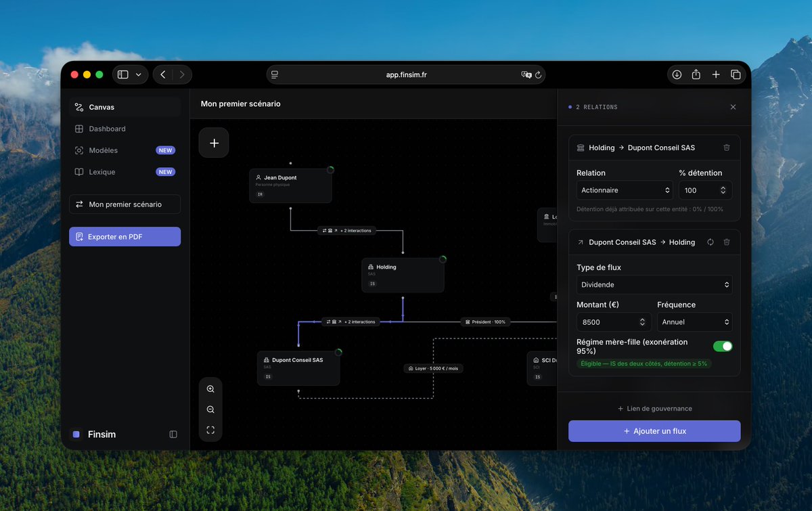Delete the Dupont Conseil SAS → Holding flux
Image resolution: width=812 pixels, height=511 pixels.
coord(727,242)
